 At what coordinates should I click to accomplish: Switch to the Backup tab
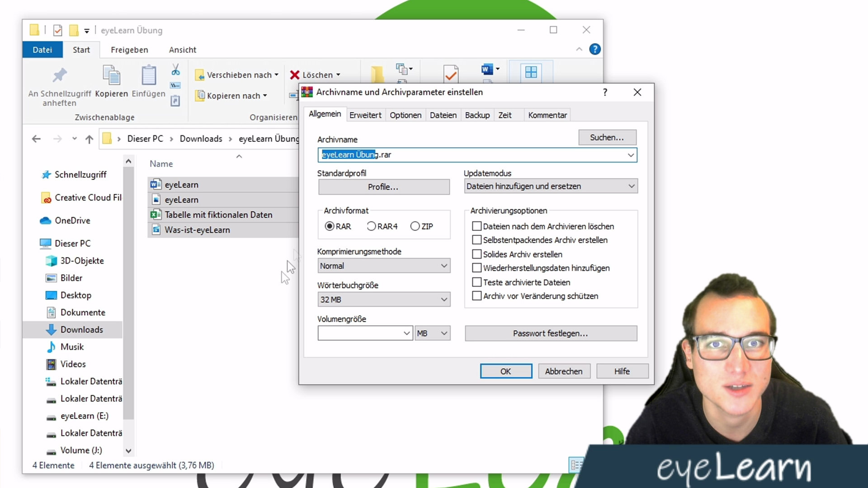477,115
